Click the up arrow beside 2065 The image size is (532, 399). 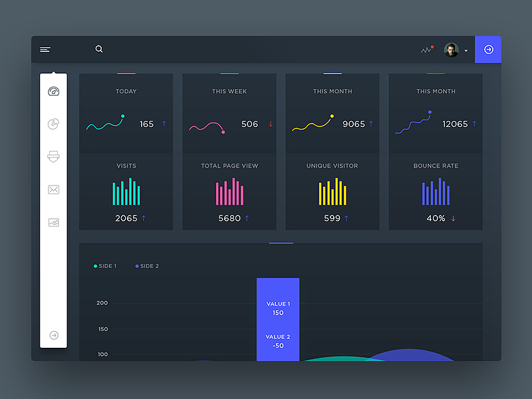(144, 218)
